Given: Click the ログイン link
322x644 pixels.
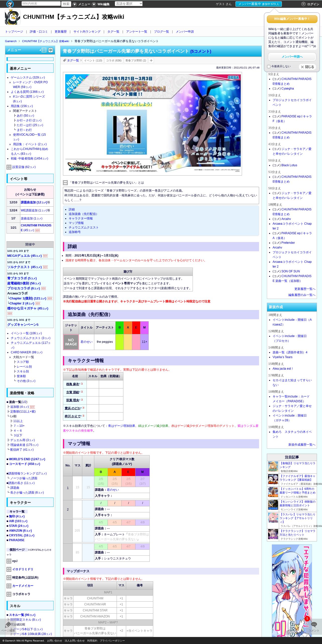Looking at the screenshot, I should pyautogui.click(x=313, y=4).
